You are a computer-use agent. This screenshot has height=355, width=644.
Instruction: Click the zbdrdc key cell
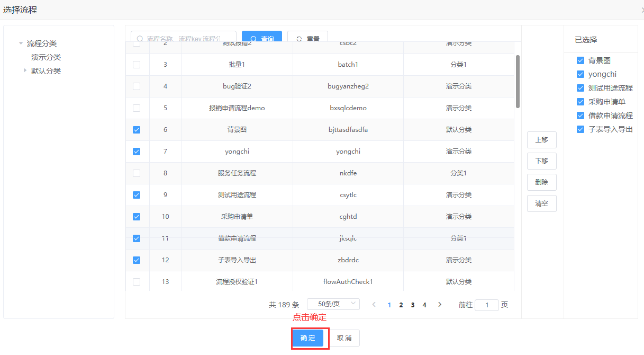tap(348, 260)
